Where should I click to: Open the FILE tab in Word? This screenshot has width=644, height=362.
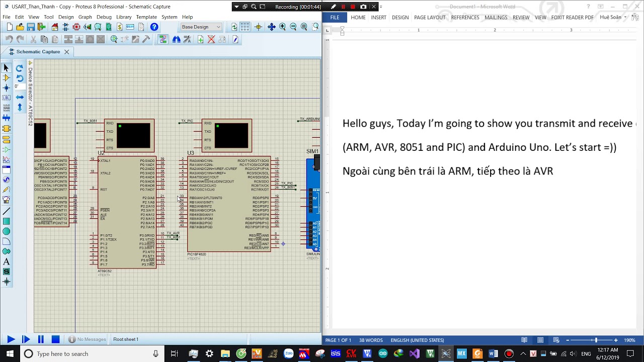tap(335, 17)
